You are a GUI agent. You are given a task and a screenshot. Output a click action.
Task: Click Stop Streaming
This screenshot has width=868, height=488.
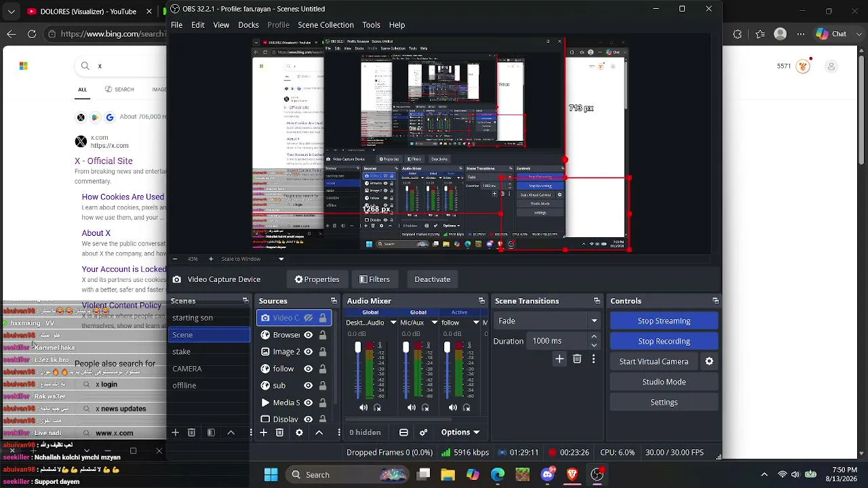(664, 321)
